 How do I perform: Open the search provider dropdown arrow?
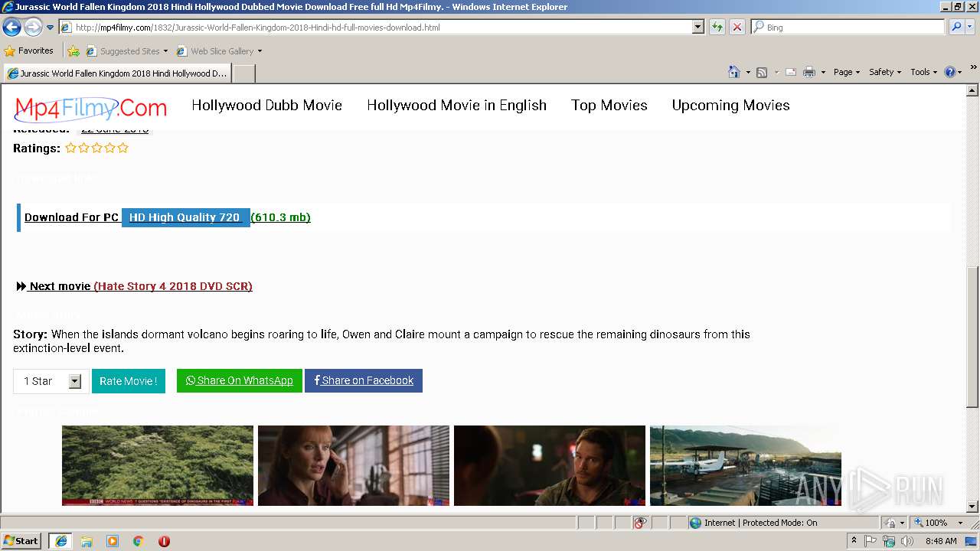coord(970,28)
